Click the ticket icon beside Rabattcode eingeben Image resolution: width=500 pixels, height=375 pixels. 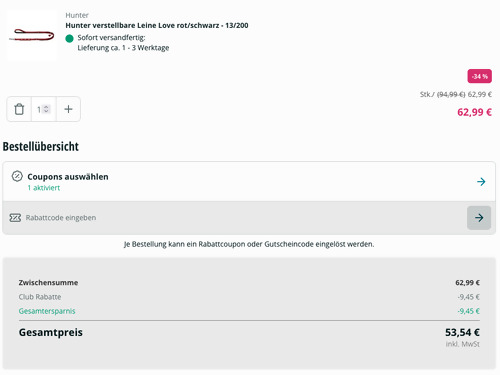[15, 218]
